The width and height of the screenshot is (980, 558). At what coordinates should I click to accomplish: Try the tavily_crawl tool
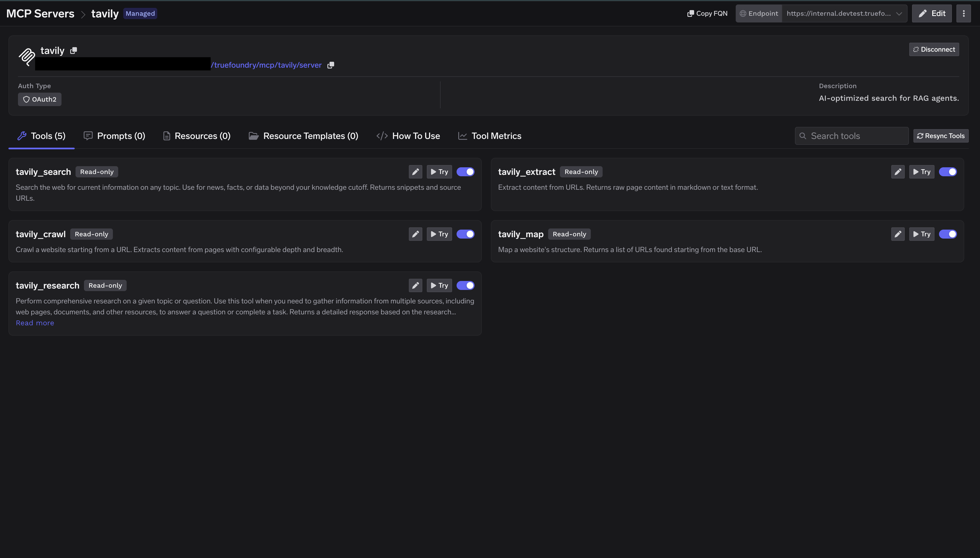439,234
